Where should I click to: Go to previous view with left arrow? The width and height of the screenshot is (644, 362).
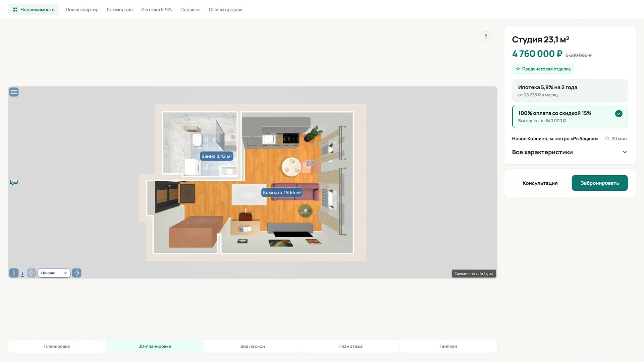coord(32,273)
